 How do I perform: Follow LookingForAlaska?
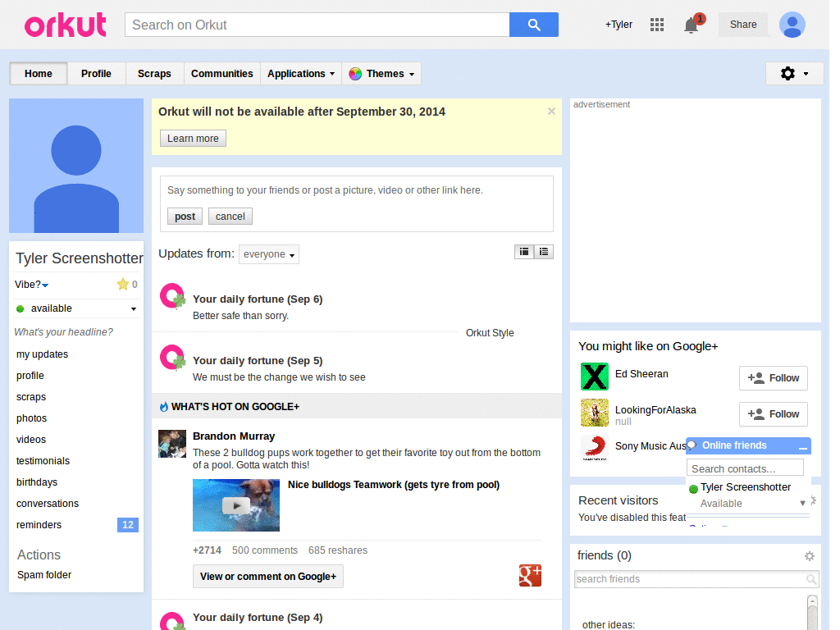point(773,414)
